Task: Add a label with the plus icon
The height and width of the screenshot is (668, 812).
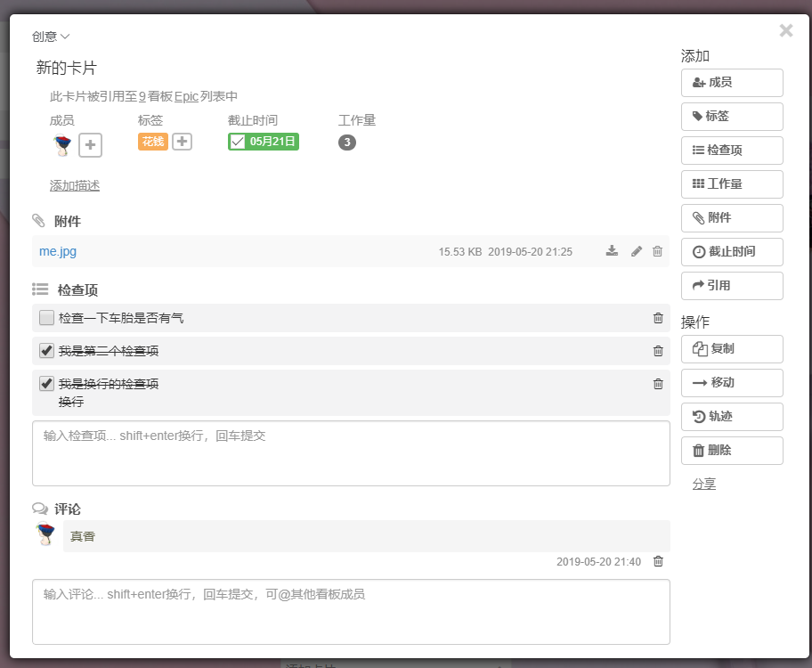Action: click(x=182, y=142)
